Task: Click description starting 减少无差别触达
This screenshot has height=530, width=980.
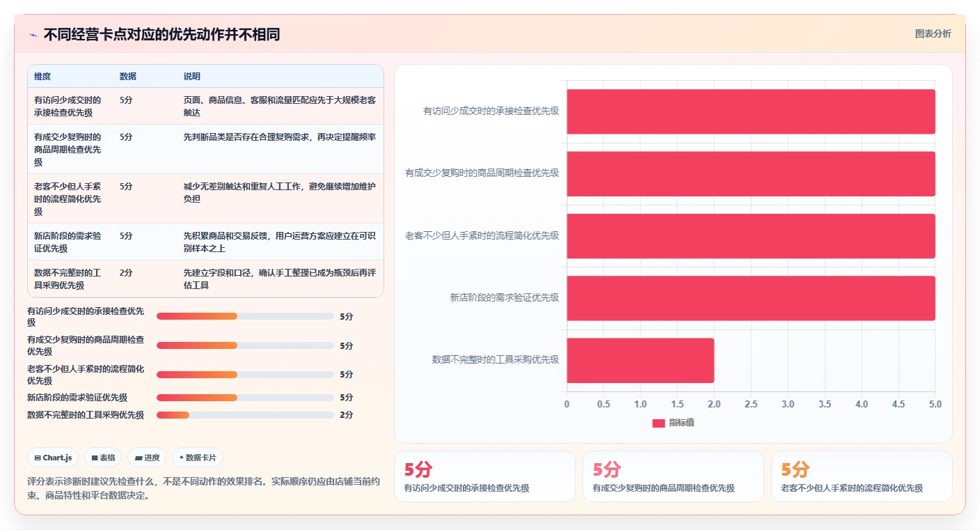Action: point(280,192)
